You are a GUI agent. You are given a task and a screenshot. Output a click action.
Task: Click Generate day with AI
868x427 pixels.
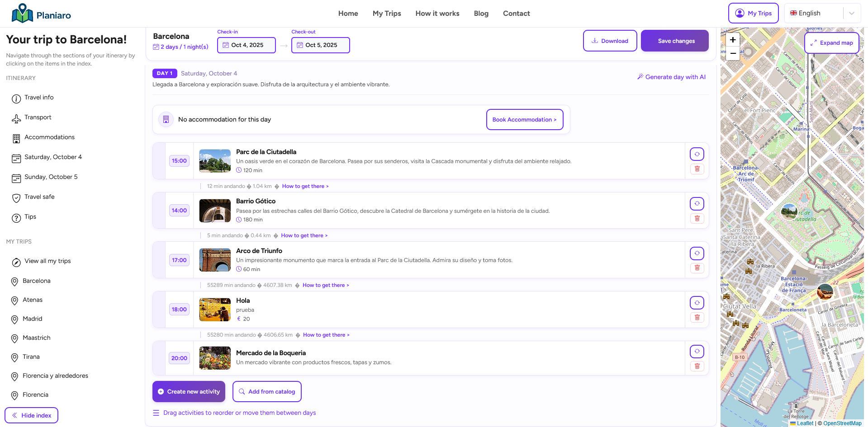671,77
